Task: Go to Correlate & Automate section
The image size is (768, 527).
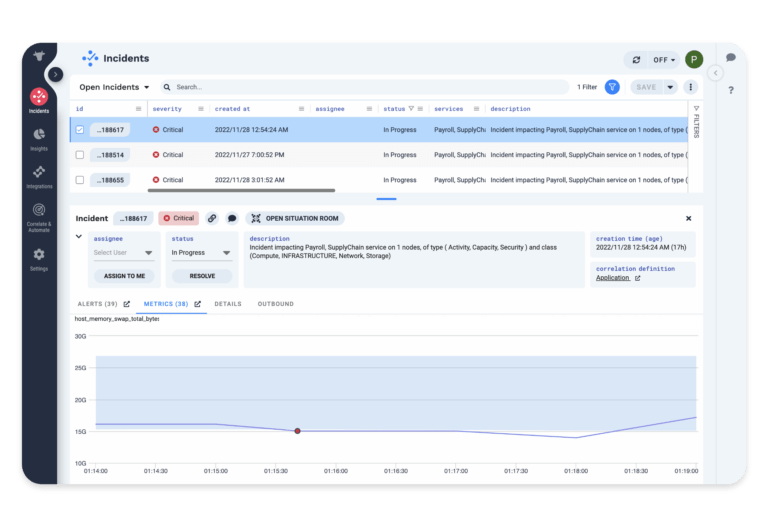Action: (38, 212)
